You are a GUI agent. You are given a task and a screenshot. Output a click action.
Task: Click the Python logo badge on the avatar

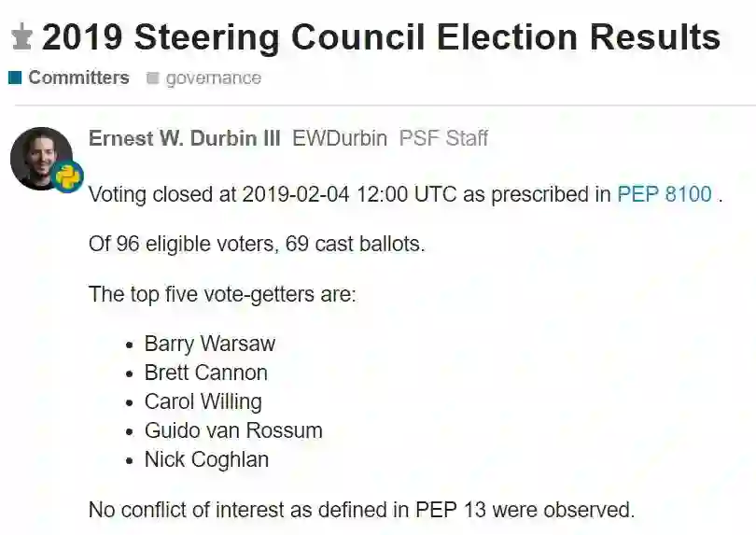point(67,176)
